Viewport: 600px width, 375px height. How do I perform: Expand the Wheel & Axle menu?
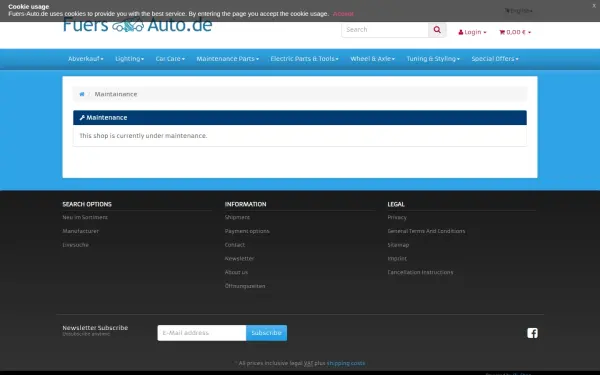click(x=373, y=59)
